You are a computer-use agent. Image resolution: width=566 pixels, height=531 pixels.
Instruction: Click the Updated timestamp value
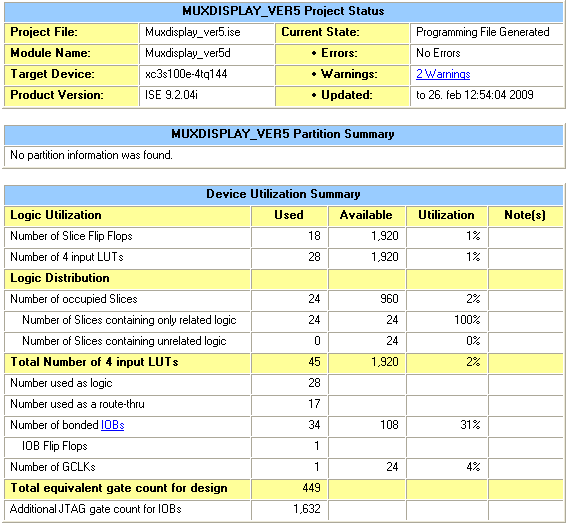pos(475,95)
